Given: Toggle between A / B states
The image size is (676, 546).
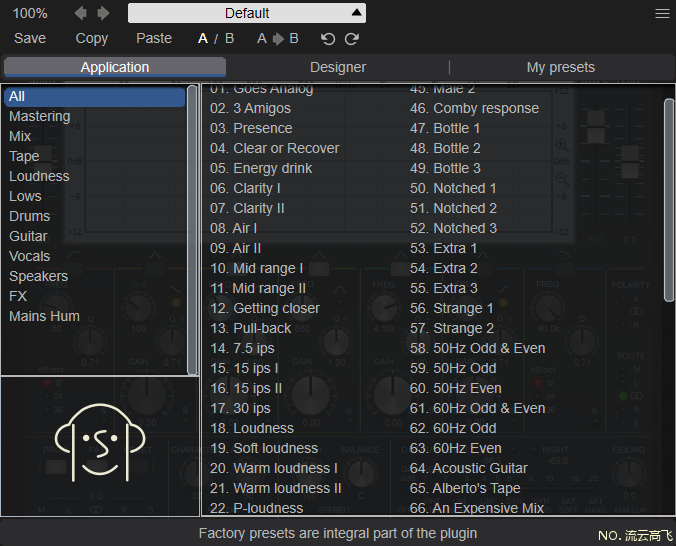Looking at the screenshot, I should coord(216,38).
